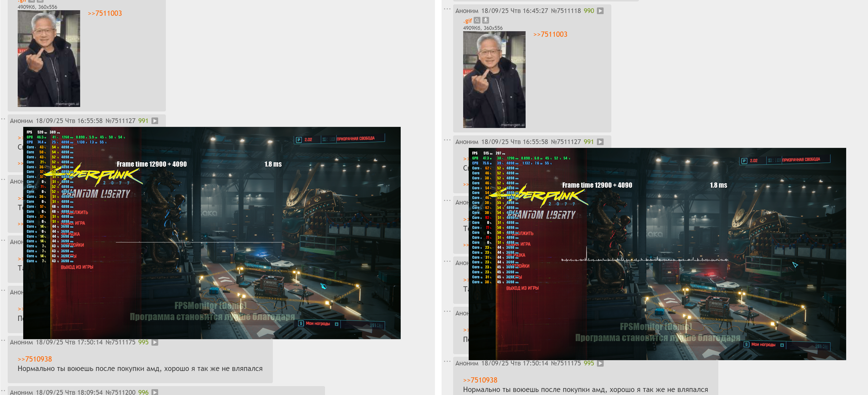
Task: Open three-dot menu of post 995 below 515 fps screenshot
Action: pos(447,361)
